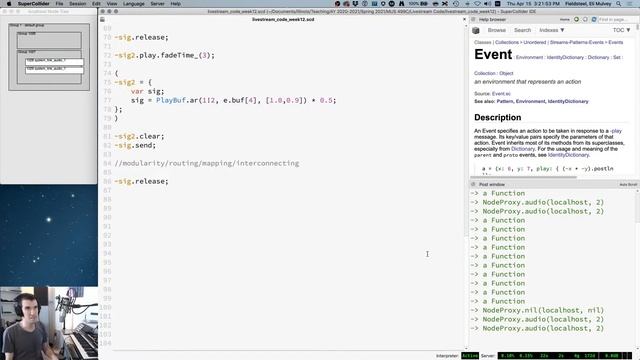Click the volume icon in macOS menu bar

[487, 4]
